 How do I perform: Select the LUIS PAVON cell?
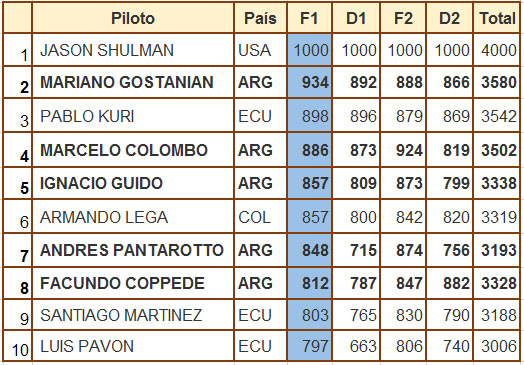pyautogui.click(x=133, y=346)
